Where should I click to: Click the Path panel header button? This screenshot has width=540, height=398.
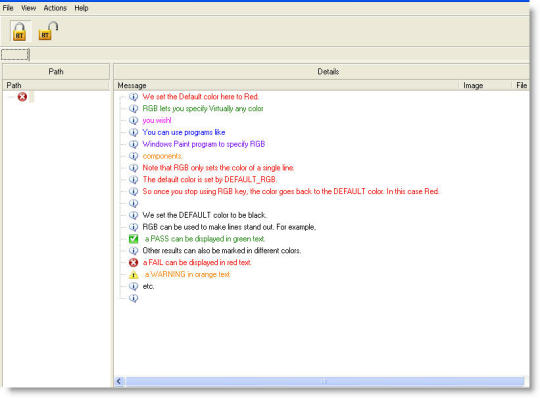56,72
